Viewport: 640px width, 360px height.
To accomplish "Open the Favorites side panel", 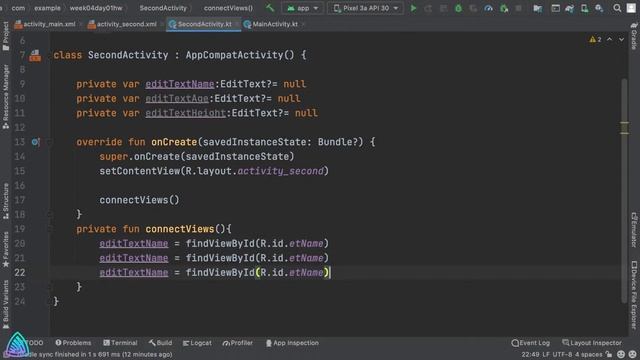I will point(6,249).
